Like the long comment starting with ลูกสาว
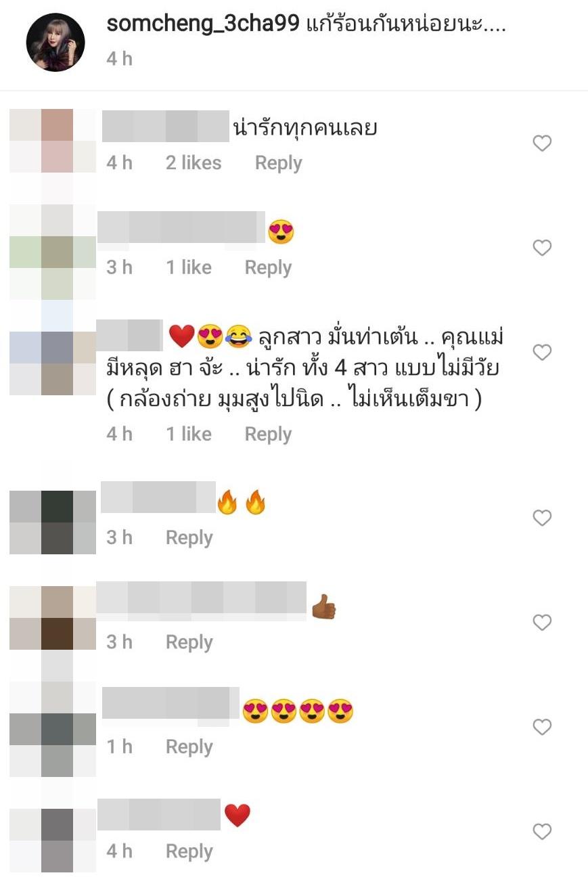 tap(542, 353)
